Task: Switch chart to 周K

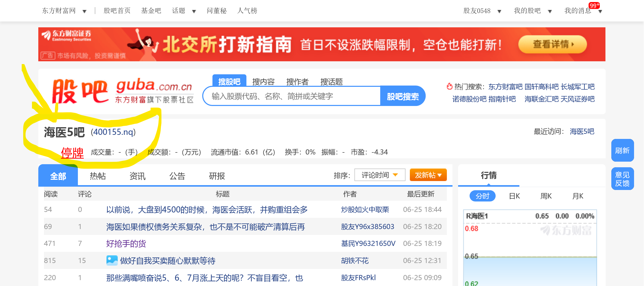Action: pos(546,196)
